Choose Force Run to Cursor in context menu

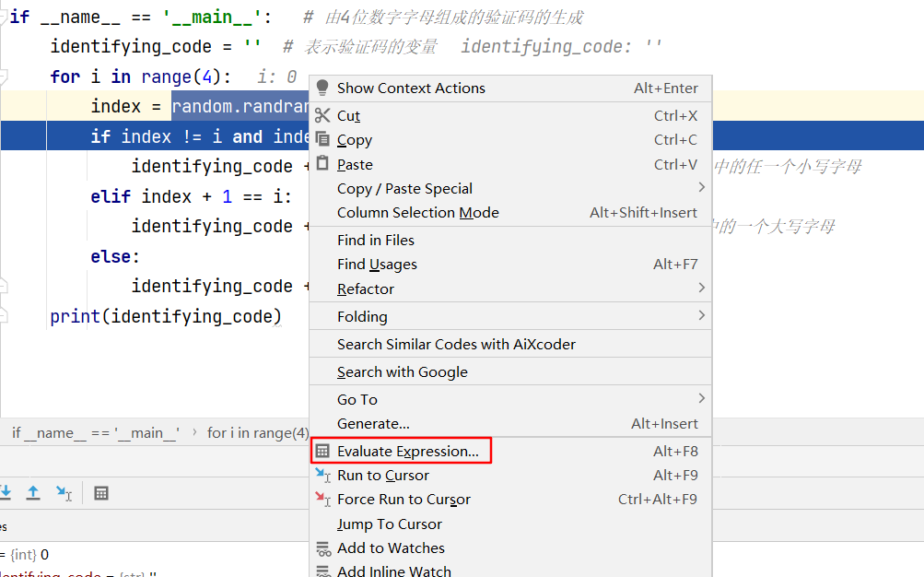[404, 500]
